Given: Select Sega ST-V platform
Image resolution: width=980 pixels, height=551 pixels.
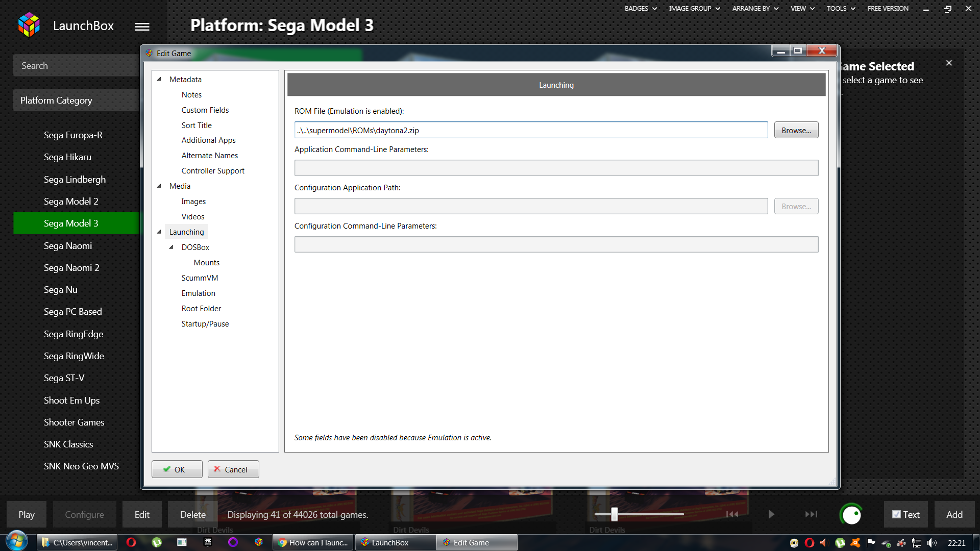Looking at the screenshot, I should pyautogui.click(x=64, y=378).
